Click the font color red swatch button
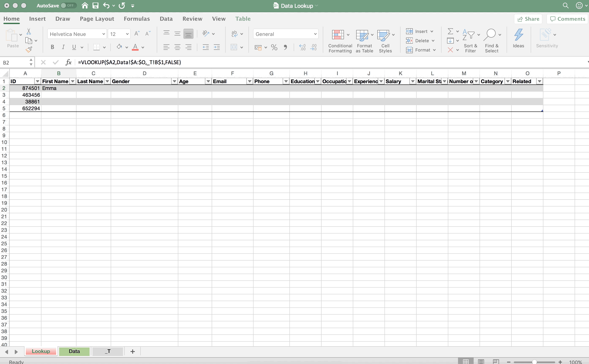 [135, 47]
